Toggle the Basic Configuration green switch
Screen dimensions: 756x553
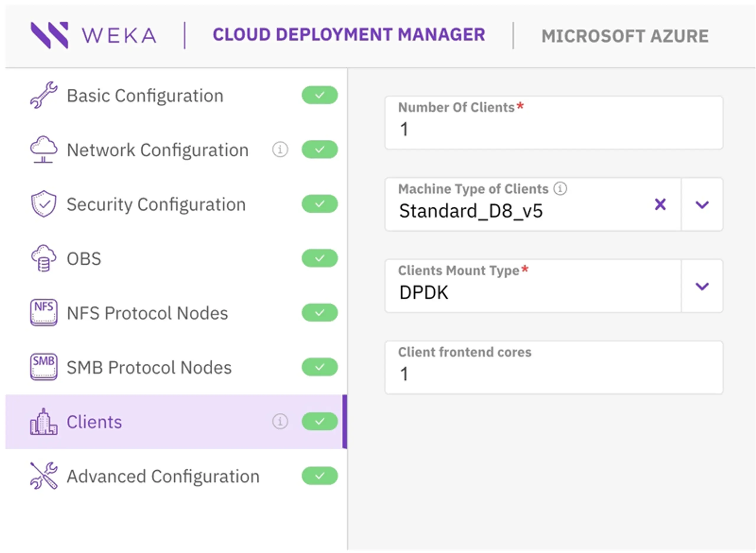320,95
